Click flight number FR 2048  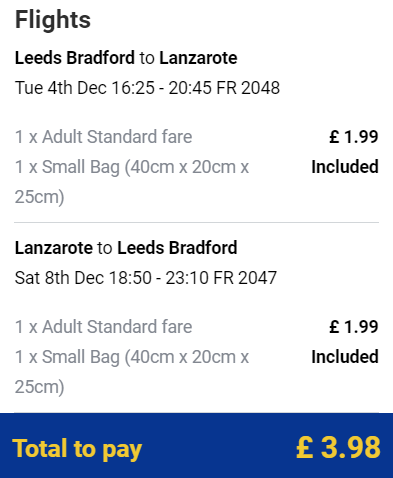pos(248,88)
